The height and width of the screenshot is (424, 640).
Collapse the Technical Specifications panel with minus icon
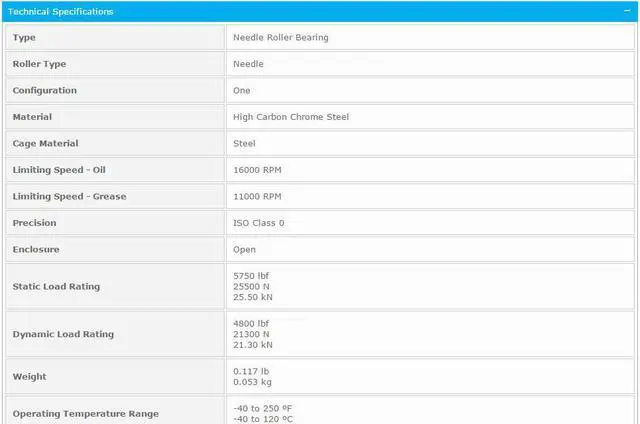pos(626,11)
